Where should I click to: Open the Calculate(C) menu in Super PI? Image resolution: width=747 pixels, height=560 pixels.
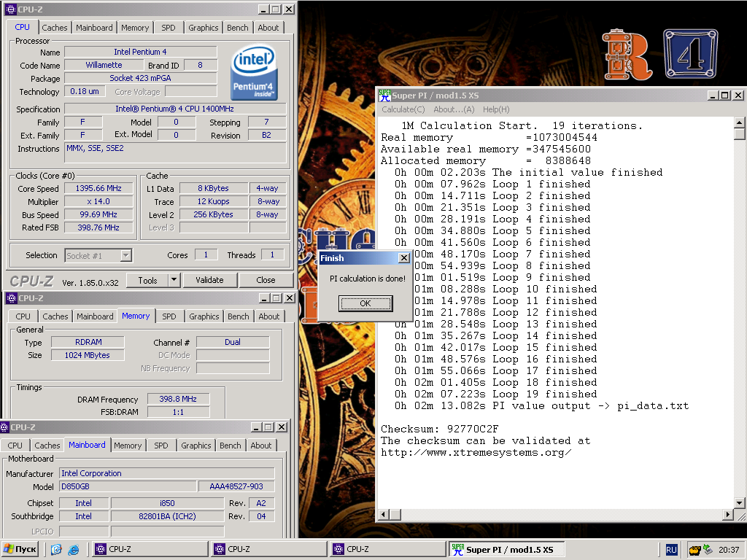click(403, 109)
